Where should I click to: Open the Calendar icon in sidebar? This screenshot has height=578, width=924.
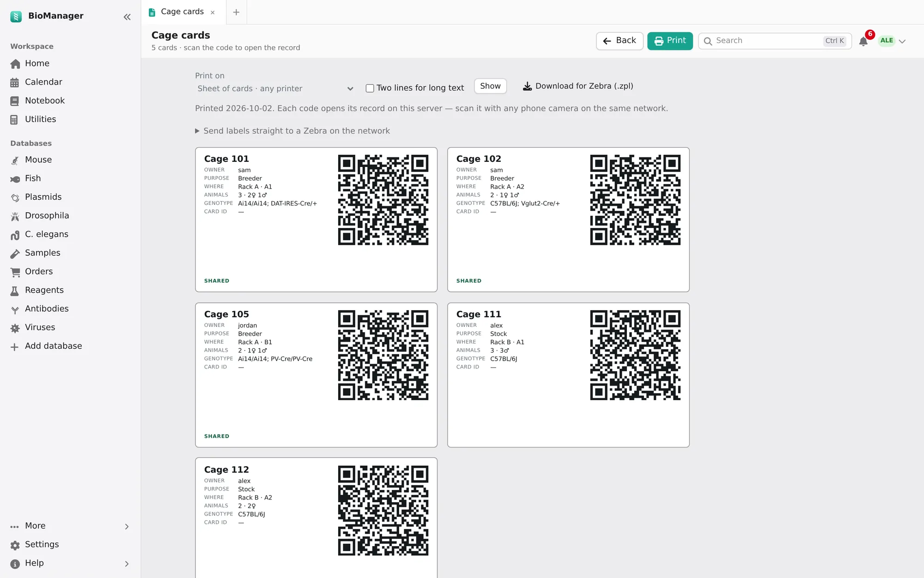15,82
